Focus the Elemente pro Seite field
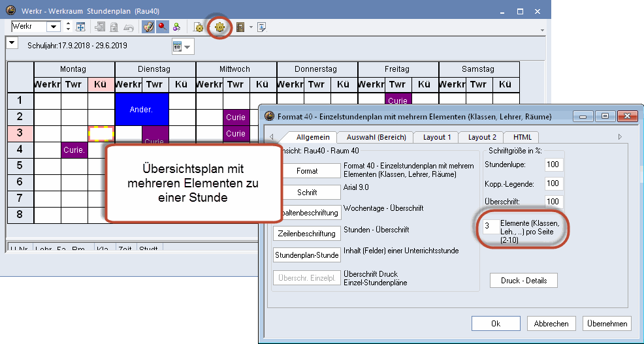 tap(491, 227)
